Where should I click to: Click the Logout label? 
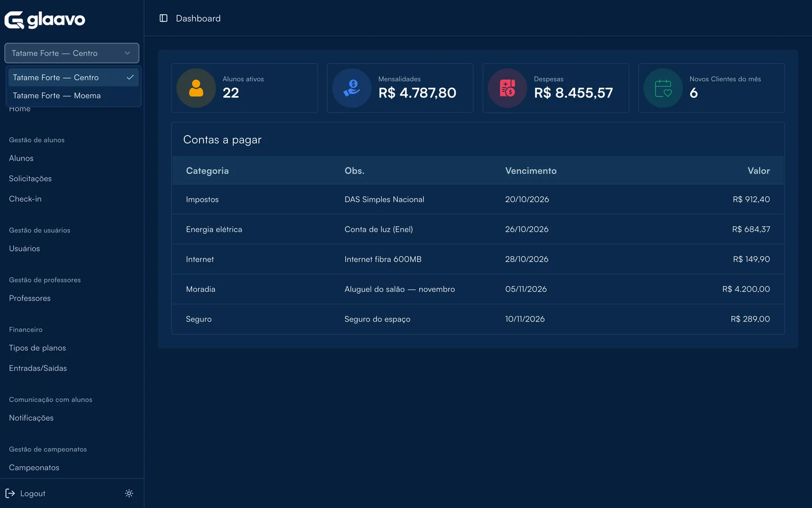(x=33, y=493)
